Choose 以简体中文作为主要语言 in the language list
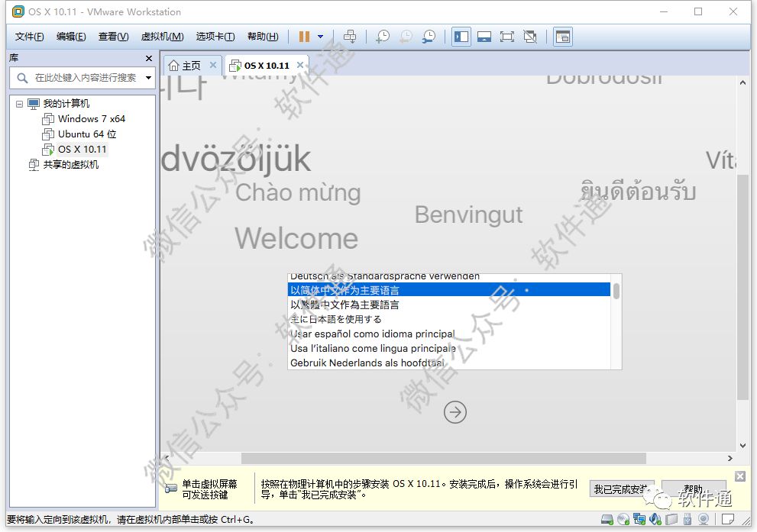 tap(449, 290)
